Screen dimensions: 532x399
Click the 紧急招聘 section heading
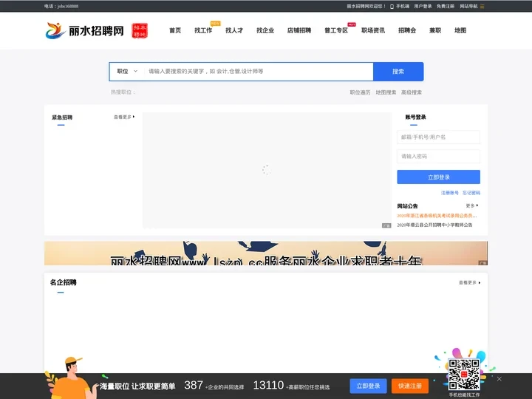62,117
